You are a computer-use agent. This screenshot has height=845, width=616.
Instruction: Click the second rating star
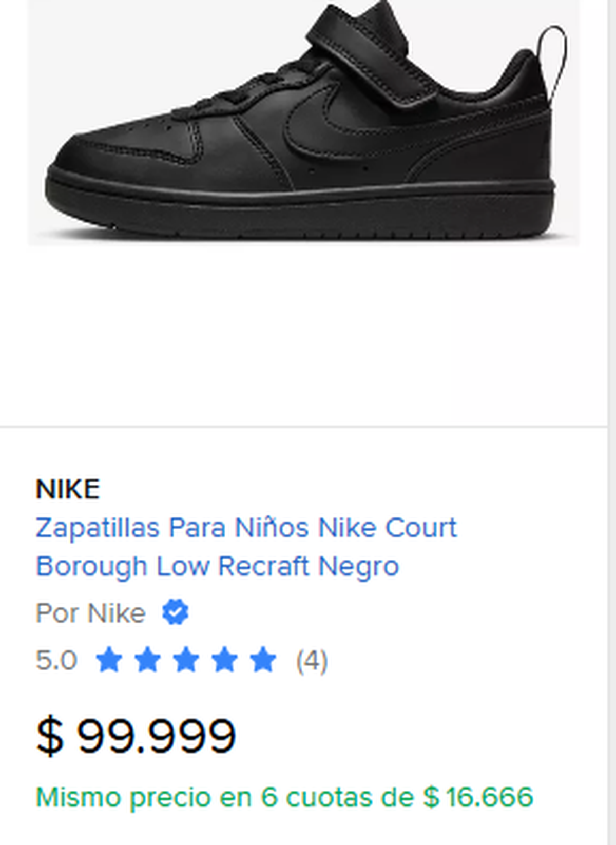pos(147,660)
